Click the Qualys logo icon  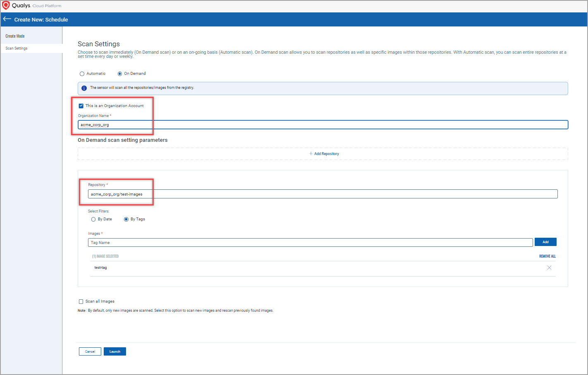click(x=6, y=5)
